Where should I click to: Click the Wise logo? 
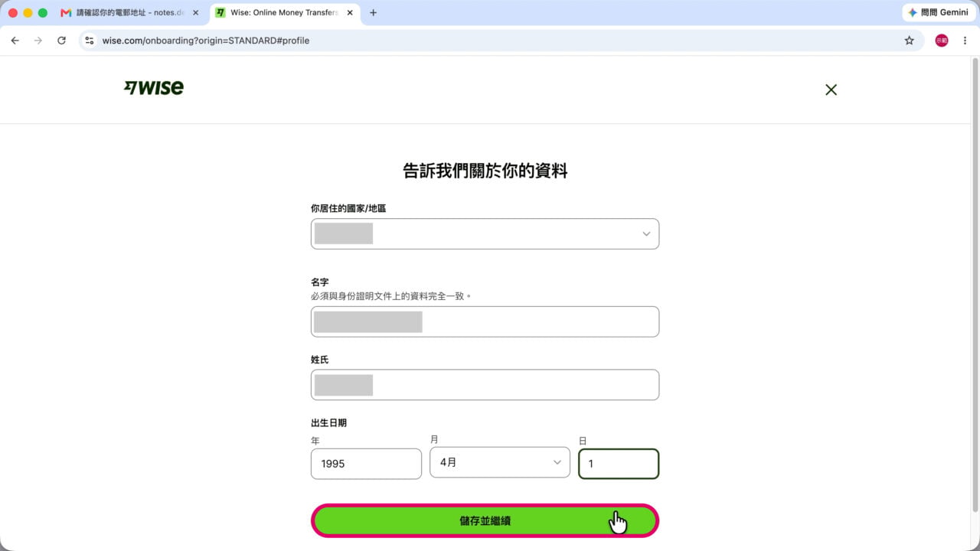pyautogui.click(x=154, y=88)
